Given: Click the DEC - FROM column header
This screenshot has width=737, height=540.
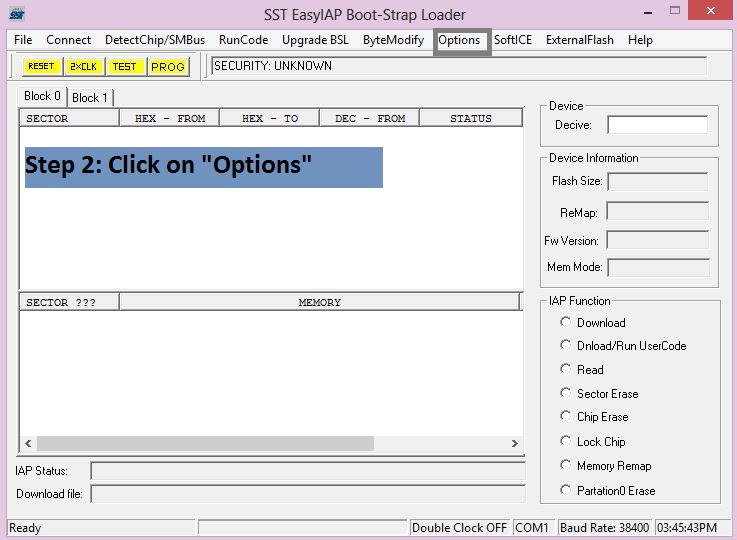Looking at the screenshot, I should [x=370, y=118].
